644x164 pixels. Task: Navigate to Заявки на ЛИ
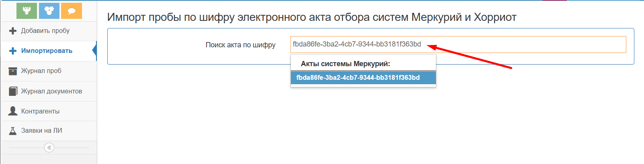(41, 131)
